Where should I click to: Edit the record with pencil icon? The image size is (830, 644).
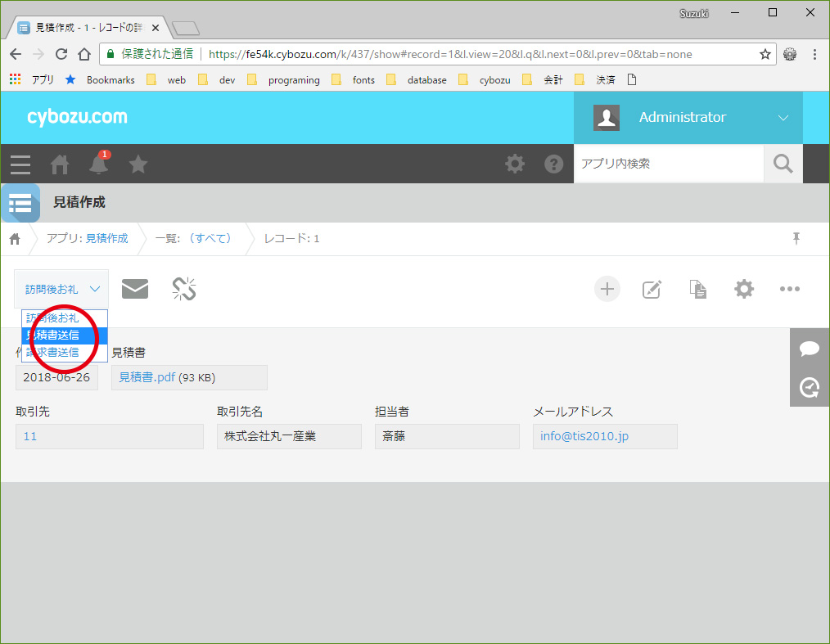tap(652, 289)
